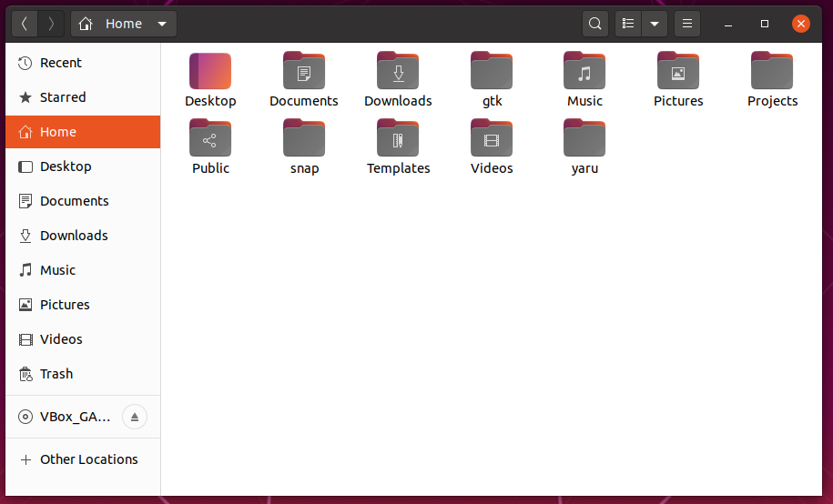Click the 'yaru' folder name label
This screenshot has width=833, height=504.
(x=584, y=169)
